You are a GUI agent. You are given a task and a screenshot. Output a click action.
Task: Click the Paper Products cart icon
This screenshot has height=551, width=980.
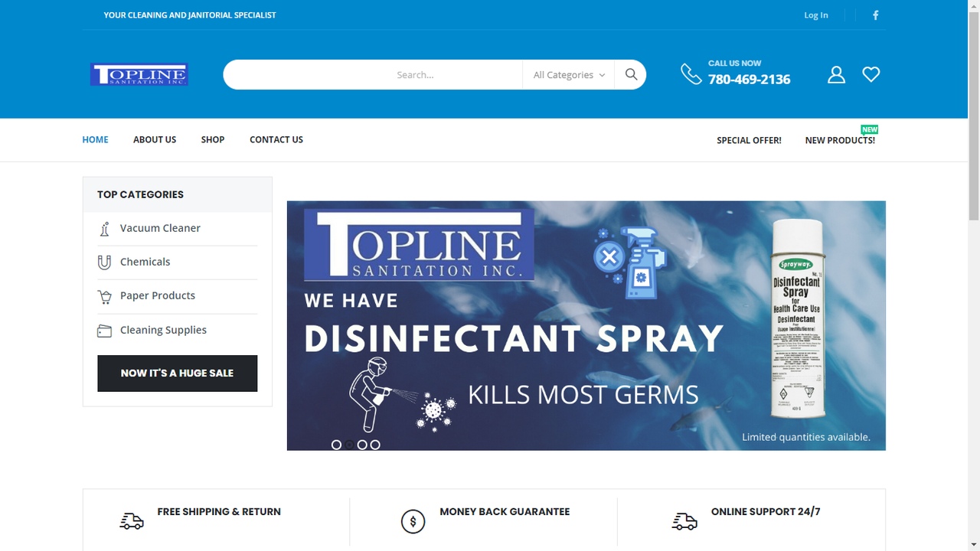[x=105, y=297]
